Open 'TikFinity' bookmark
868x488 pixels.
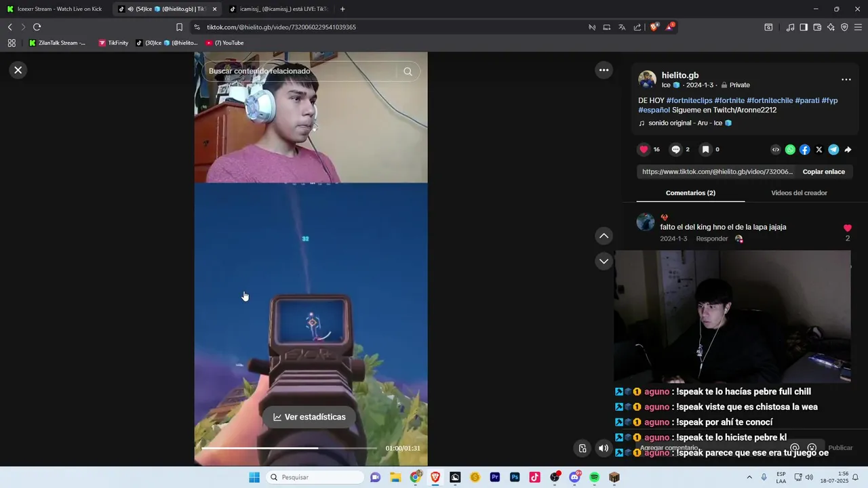(x=113, y=43)
